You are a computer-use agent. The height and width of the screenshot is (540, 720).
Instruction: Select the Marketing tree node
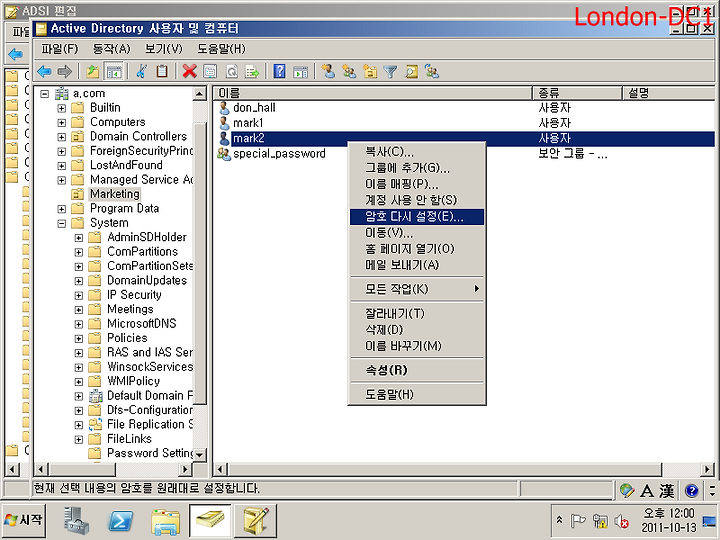pos(115,194)
